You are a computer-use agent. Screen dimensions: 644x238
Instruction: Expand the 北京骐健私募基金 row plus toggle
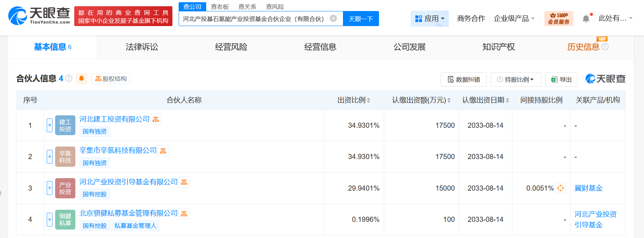50,220
